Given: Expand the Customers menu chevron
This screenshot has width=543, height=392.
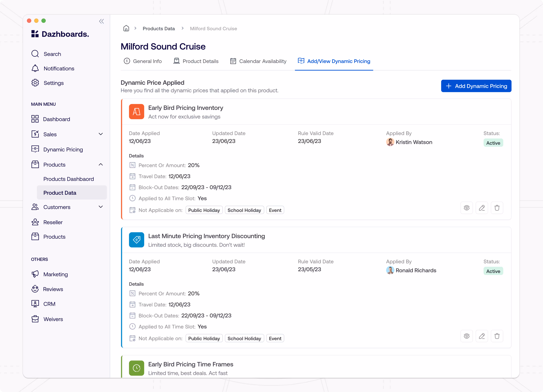Looking at the screenshot, I should tap(101, 207).
